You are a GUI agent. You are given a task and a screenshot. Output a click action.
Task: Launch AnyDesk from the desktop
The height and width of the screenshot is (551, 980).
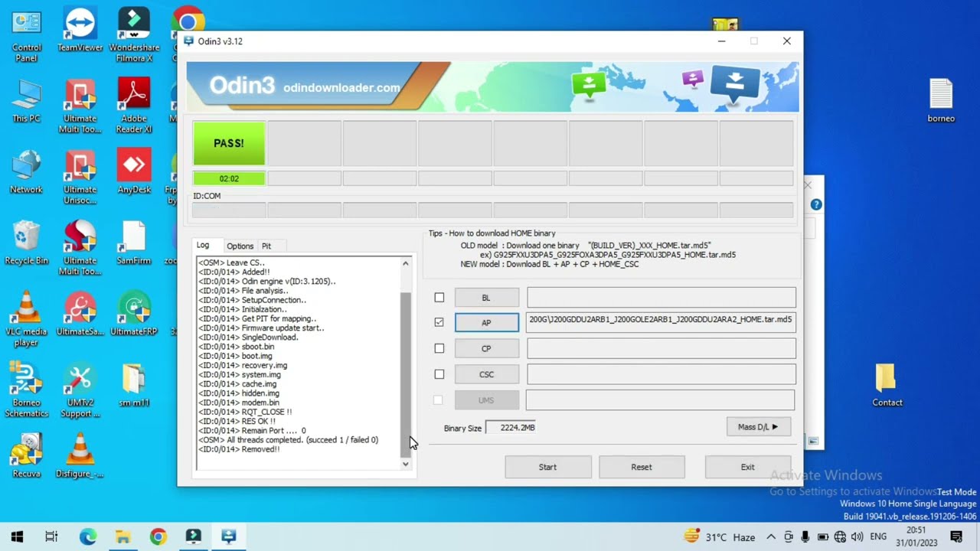134,172
